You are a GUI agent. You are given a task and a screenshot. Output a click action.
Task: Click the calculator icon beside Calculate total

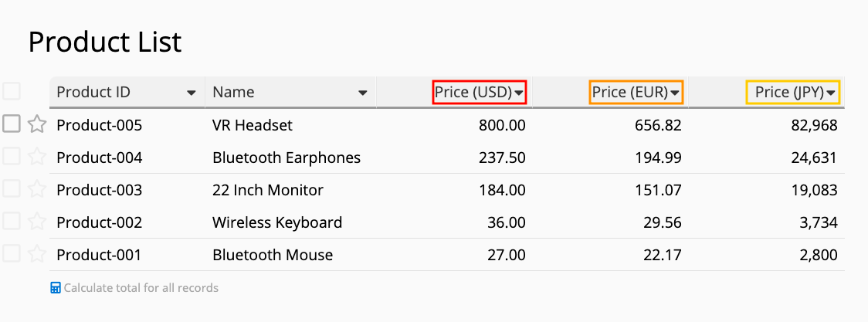56,288
